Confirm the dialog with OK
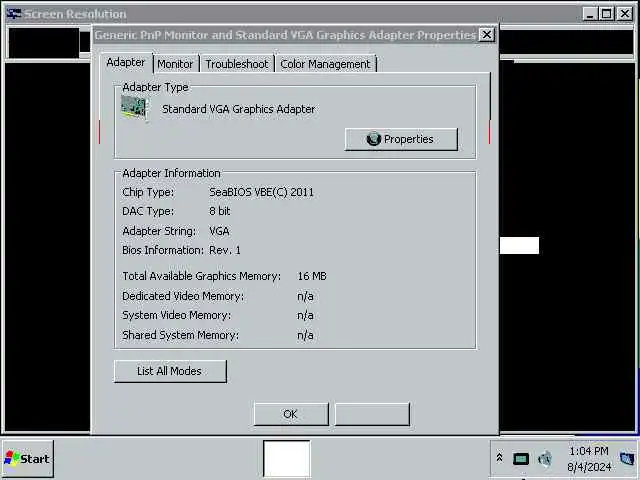The width and height of the screenshot is (640, 480). point(291,414)
